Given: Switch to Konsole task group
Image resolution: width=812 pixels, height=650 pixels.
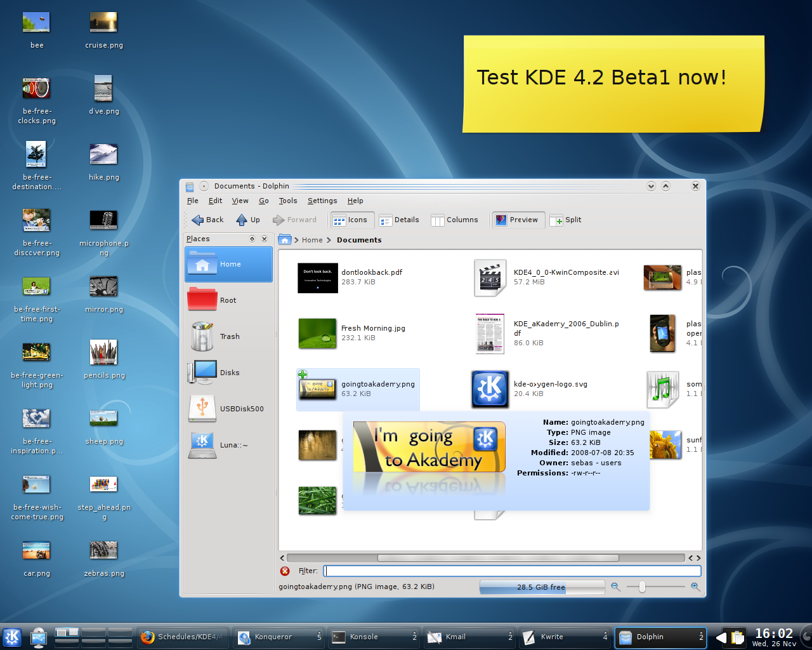Looking at the screenshot, I should pos(374,637).
